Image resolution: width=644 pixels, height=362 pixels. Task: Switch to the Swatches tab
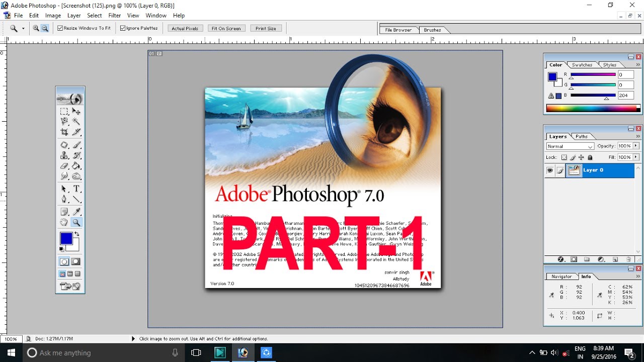(582, 65)
